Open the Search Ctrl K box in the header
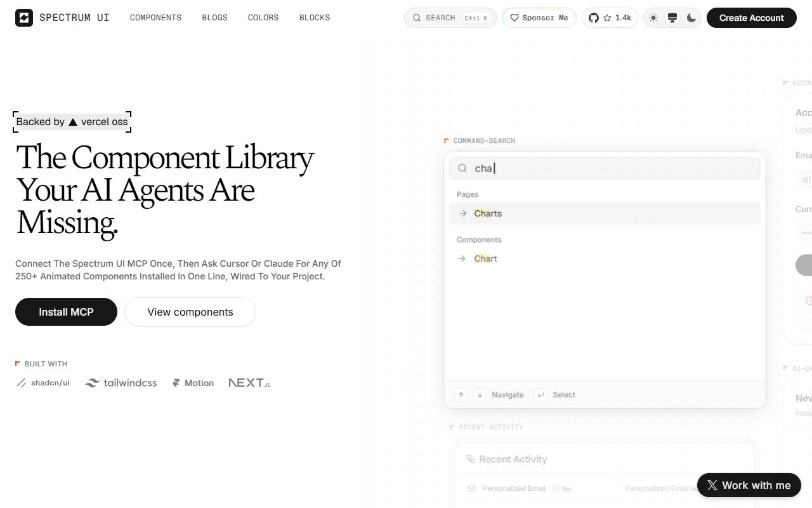This screenshot has height=508, width=812. tap(450, 18)
